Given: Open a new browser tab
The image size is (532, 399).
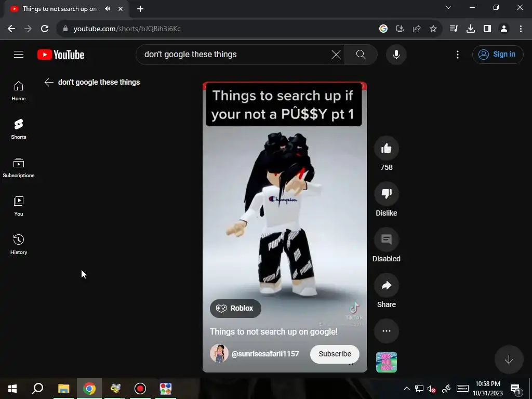Looking at the screenshot, I should pyautogui.click(x=140, y=9).
